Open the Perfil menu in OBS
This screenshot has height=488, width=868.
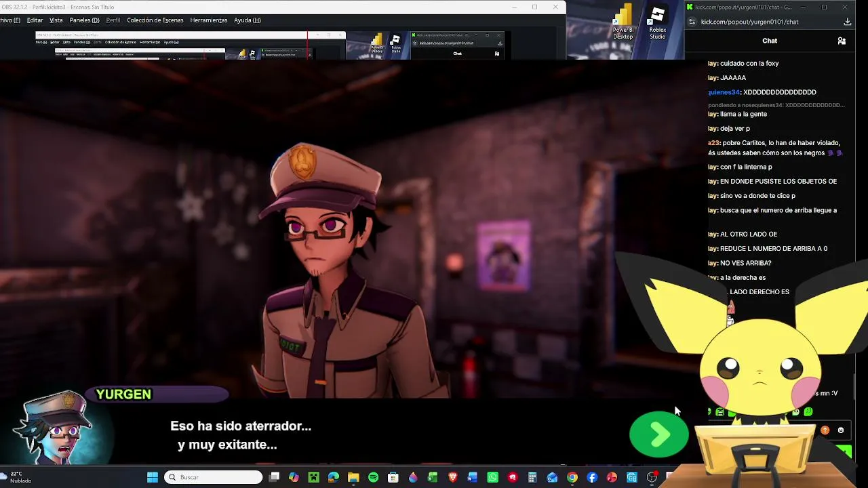click(x=113, y=20)
